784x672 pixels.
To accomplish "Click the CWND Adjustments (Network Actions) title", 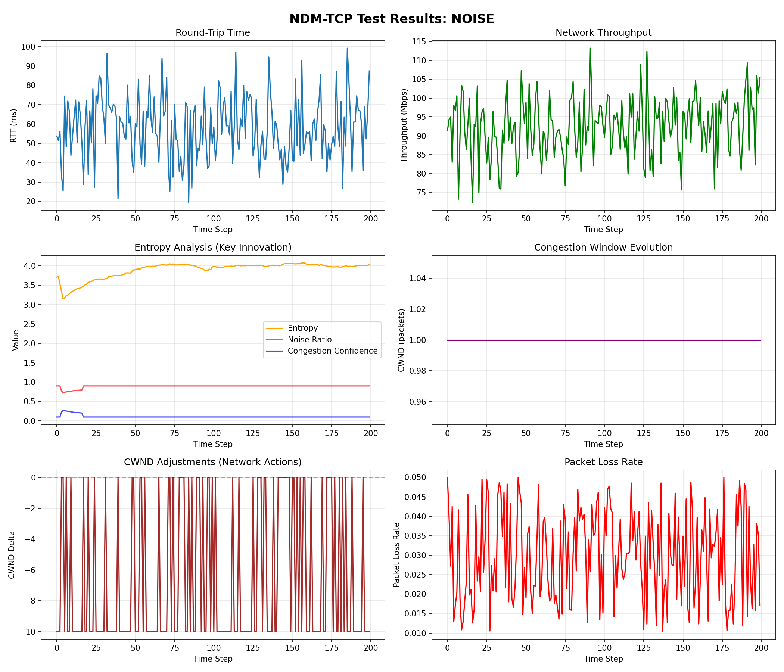I will pos(213,462).
